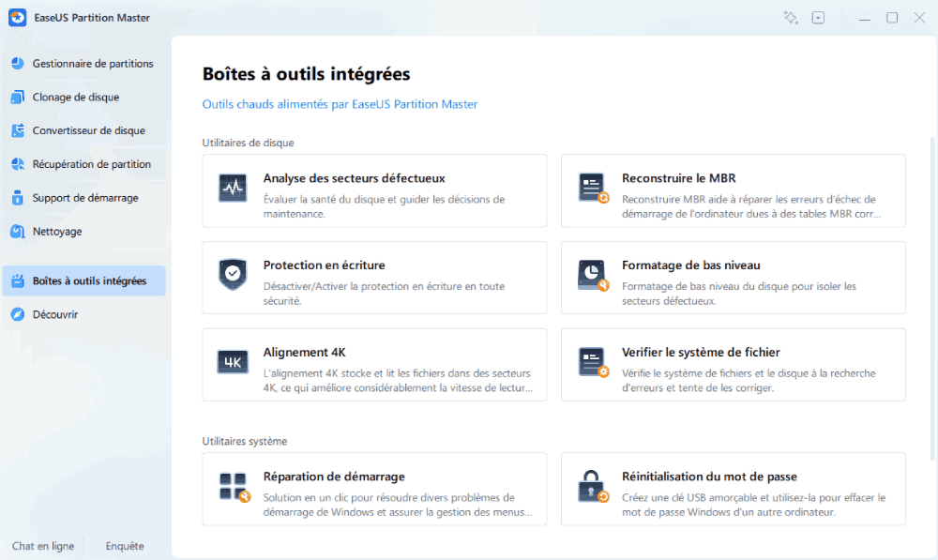Click the 'Boîtes à outils intégrées' page heading
This screenshot has height=560, width=938.
point(307,73)
